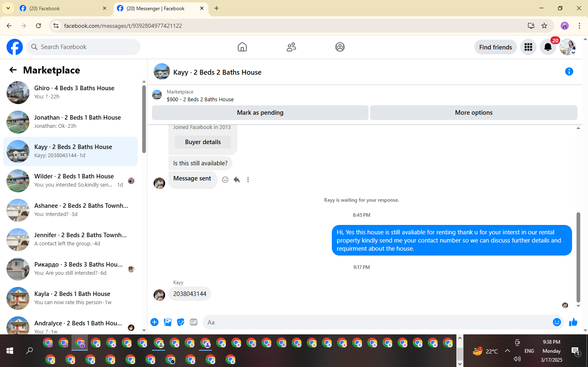Go to the Facebook Home feed icon

pos(242,47)
